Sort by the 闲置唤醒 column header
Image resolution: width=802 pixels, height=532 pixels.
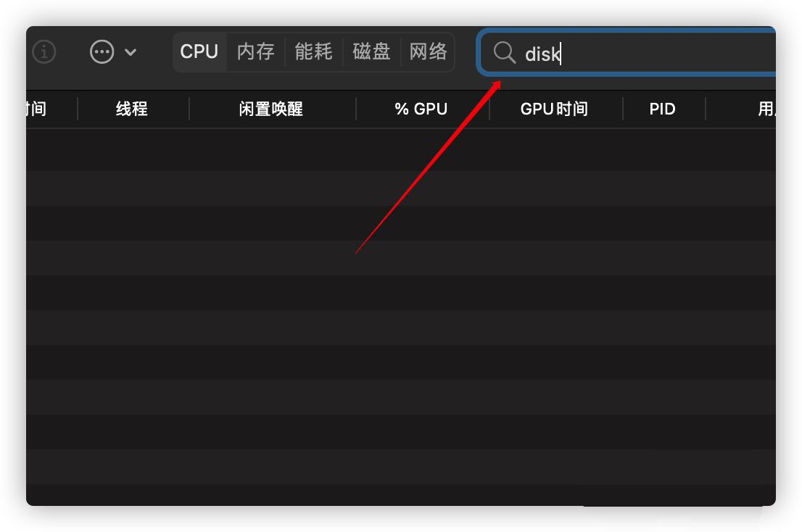(x=271, y=109)
